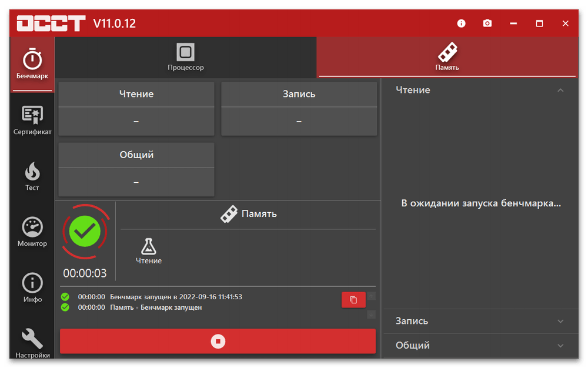Switch to the Память tab

[447, 58]
